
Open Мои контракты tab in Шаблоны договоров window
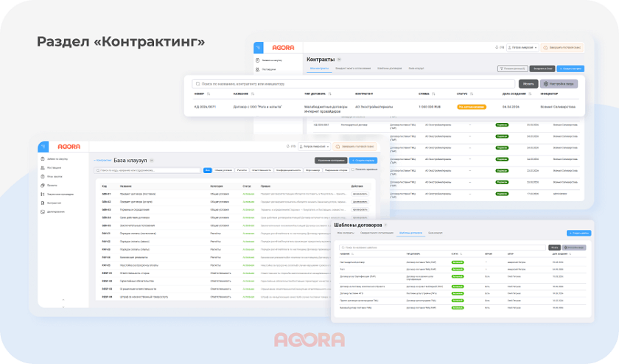click(x=346, y=233)
